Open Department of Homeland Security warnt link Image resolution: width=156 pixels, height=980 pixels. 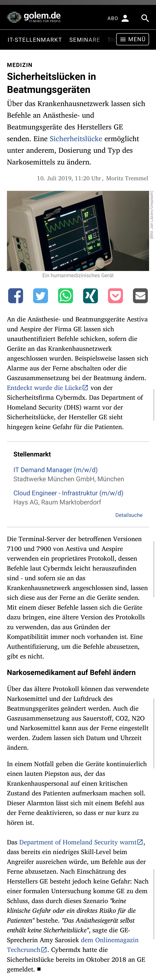pos(81,842)
